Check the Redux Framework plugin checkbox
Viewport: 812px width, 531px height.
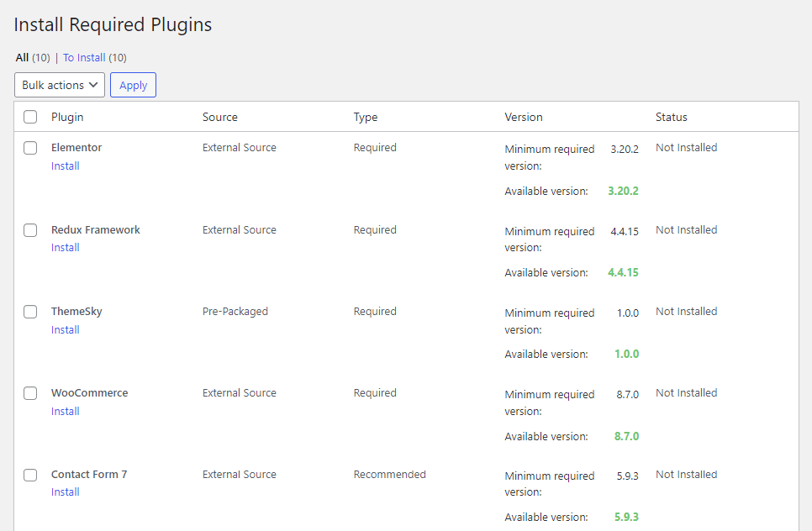[x=30, y=230]
